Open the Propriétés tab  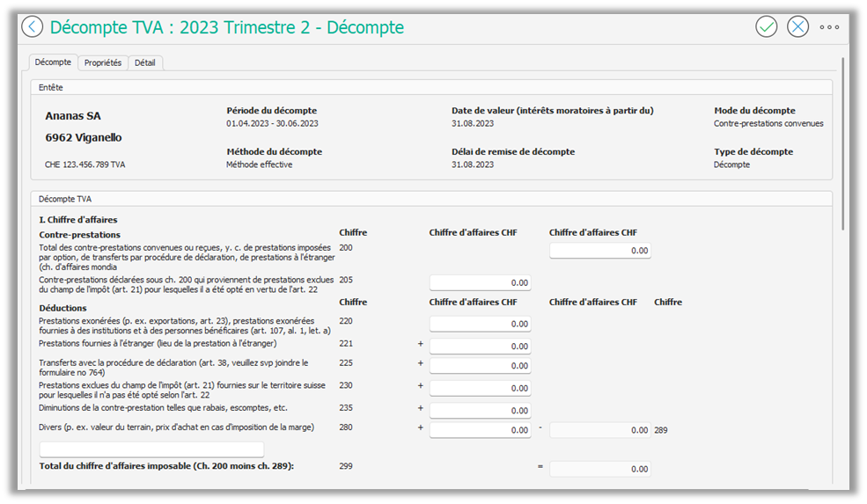[103, 63]
